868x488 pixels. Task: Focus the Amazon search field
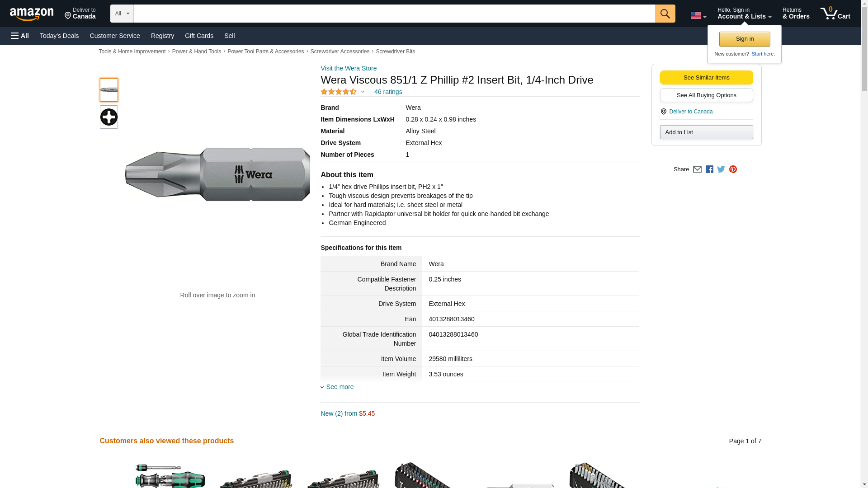[x=394, y=14]
